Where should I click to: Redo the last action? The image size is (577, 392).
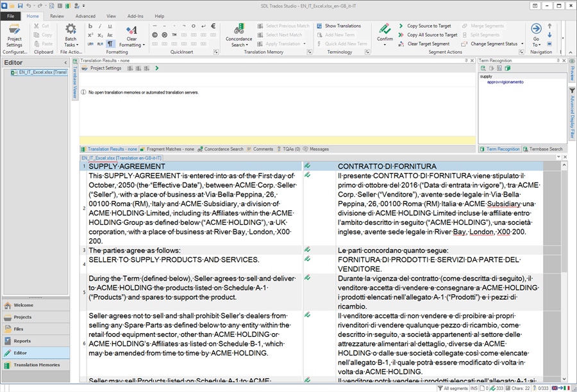[40, 6]
